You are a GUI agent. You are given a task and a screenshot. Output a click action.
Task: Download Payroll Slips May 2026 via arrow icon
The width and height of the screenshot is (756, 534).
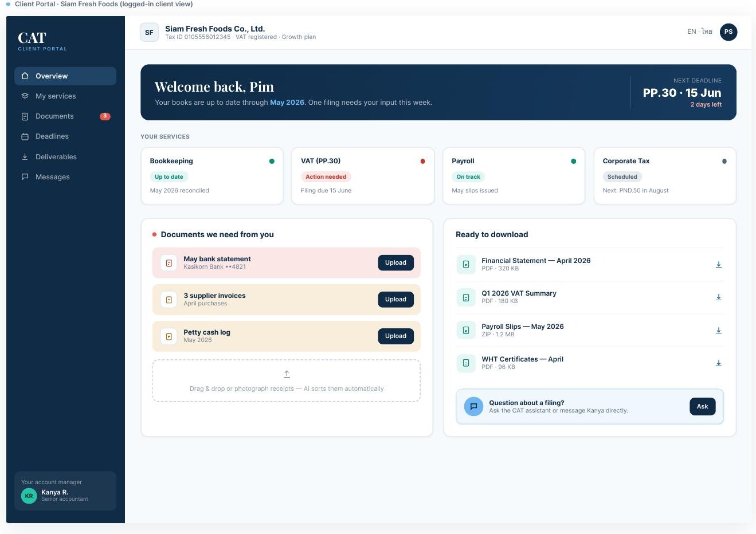click(x=718, y=331)
